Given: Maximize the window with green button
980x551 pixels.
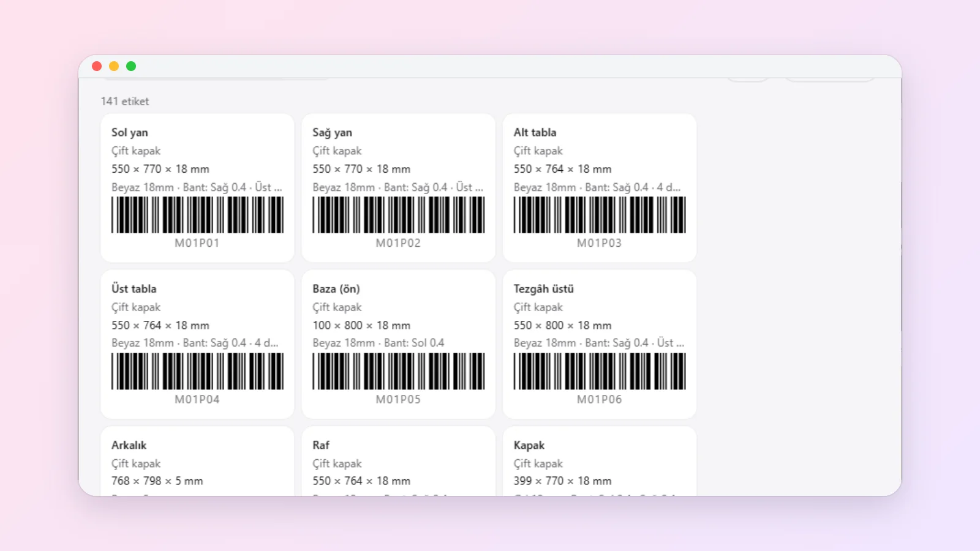Looking at the screenshot, I should 131,66.
